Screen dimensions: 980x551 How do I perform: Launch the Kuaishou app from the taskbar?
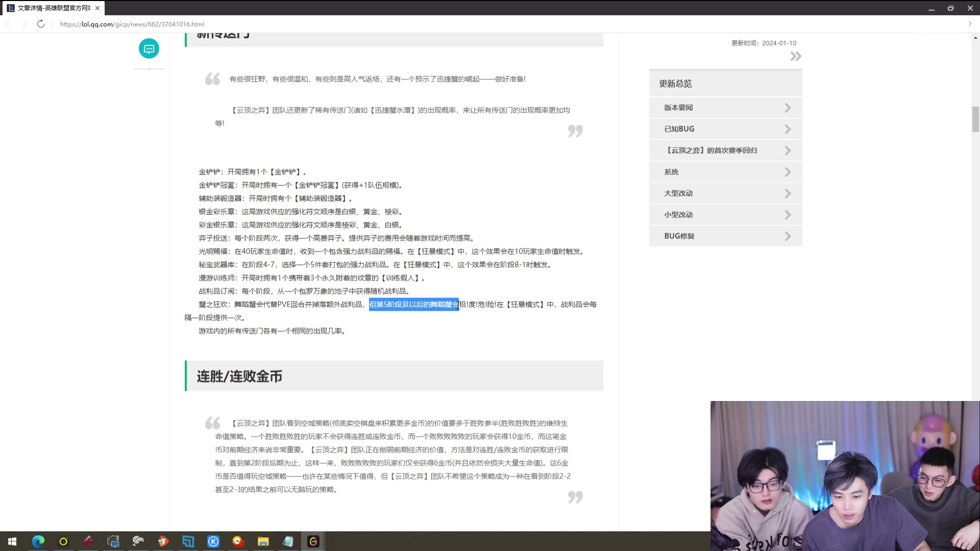[x=213, y=541]
